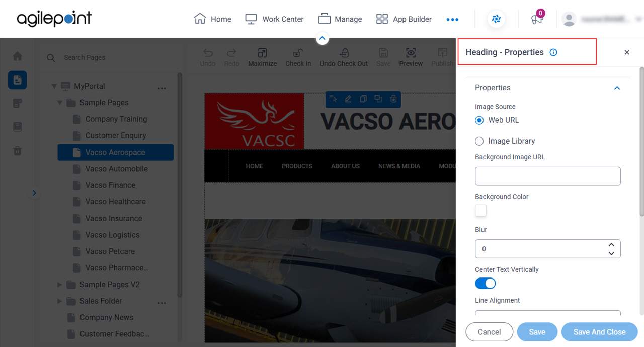
Task: Click the Save button in panel
Action: 537,332
